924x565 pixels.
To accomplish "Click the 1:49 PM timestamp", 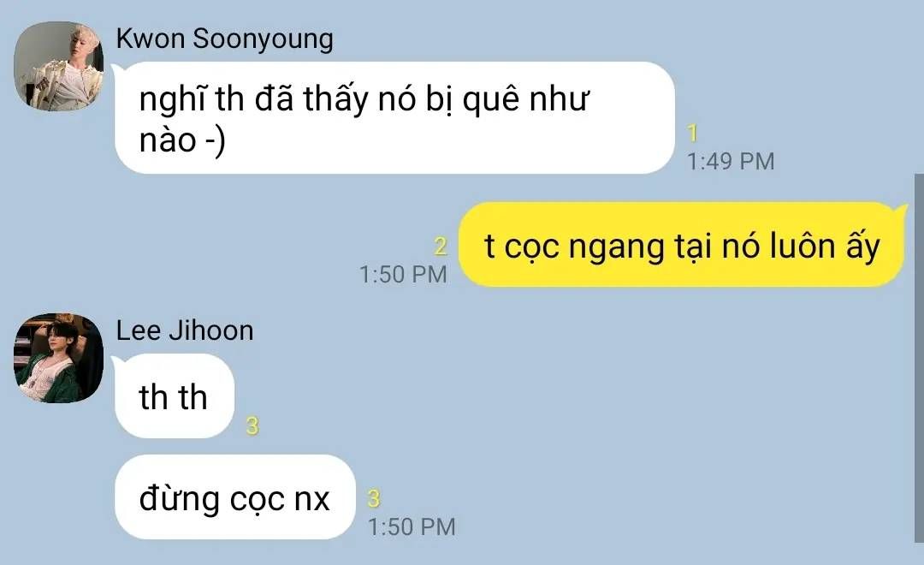I will 731,161.
